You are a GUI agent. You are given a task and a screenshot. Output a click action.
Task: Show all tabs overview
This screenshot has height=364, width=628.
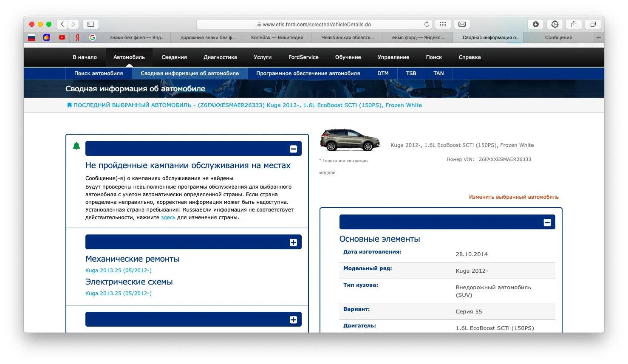(593, 24)
